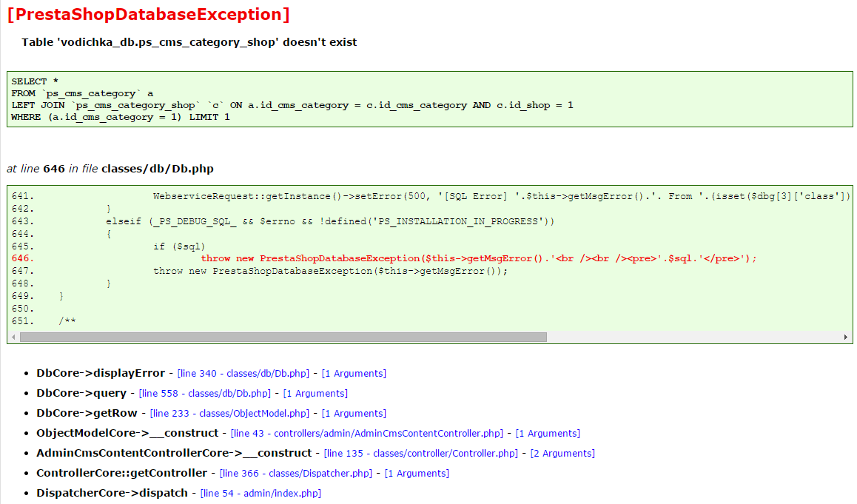Open link line 558 - classes/db/Db.php
The height and width of the screenshot is (504, 857).
(x=205, y=394)
